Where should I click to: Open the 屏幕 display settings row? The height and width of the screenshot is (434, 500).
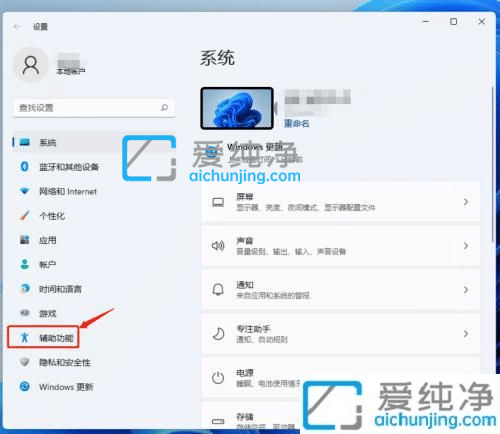click(x=341, y=202)
